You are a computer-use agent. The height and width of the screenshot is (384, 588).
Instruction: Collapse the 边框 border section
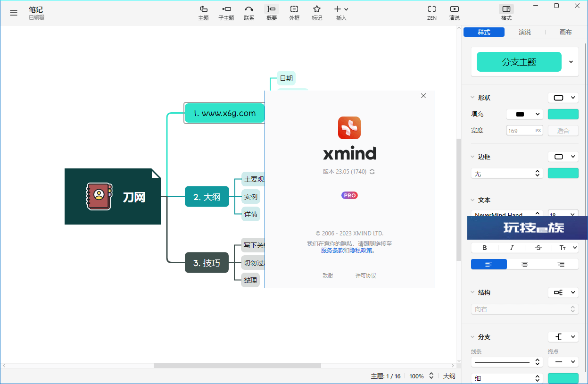point(473,157)
